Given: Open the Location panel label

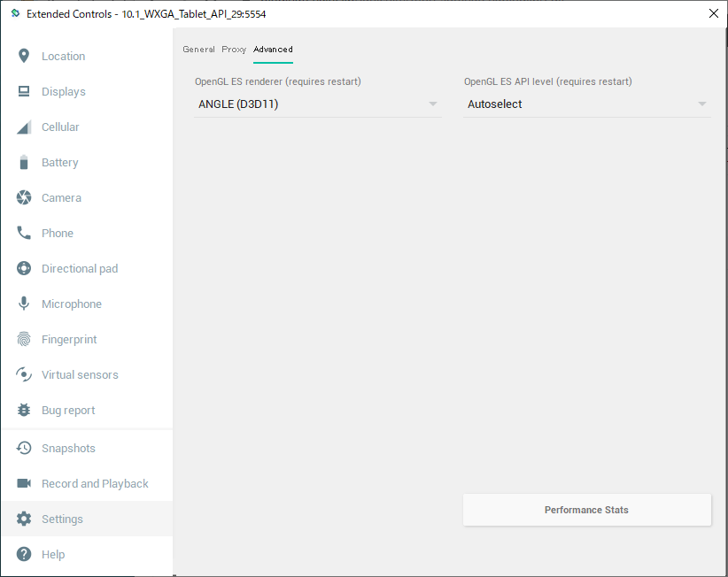Looking at the screenshot, I should [x=64, y=56].
